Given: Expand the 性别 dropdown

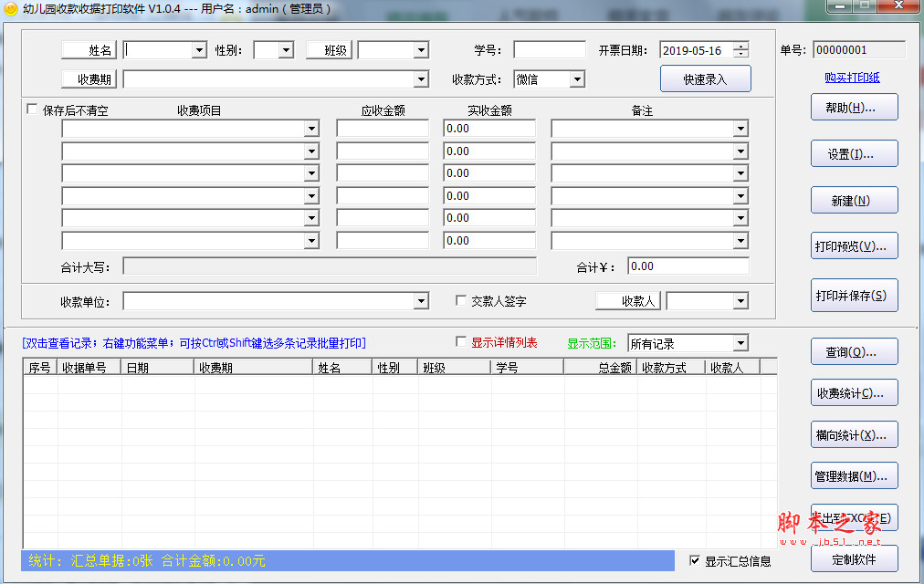Looking at the screenshot, I should (287, 50).
